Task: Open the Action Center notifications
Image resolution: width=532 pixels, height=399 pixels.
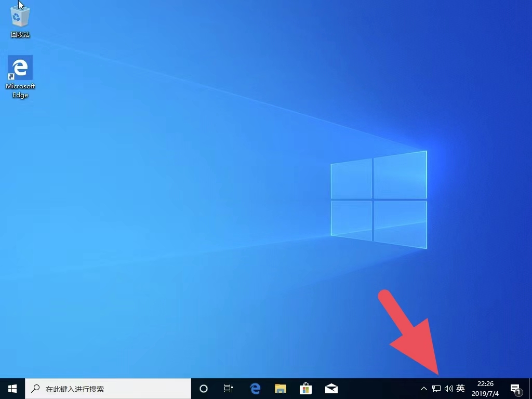Action: point(516,389)
